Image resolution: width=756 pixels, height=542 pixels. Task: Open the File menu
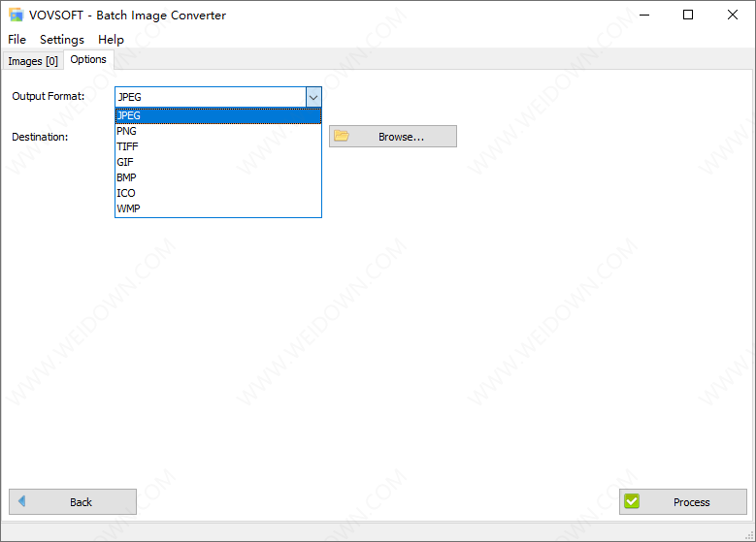tap(16, 40)
